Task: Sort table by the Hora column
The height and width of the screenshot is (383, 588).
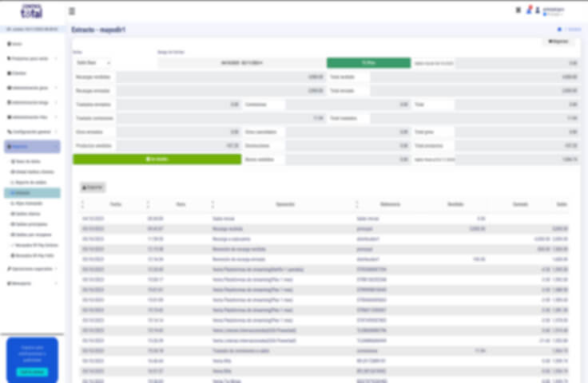Action: tap(180, 204)
